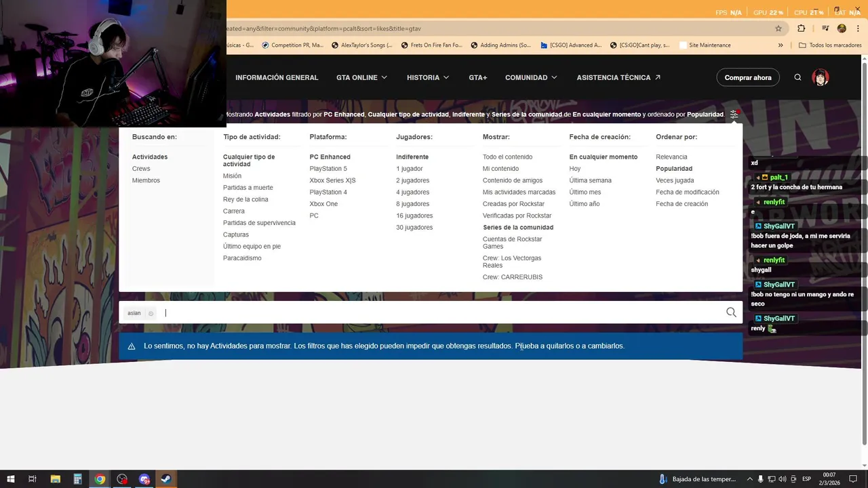868x488 pixels.
Task: Open Steam from the taskbar
Action: click(x=165, y=479)
